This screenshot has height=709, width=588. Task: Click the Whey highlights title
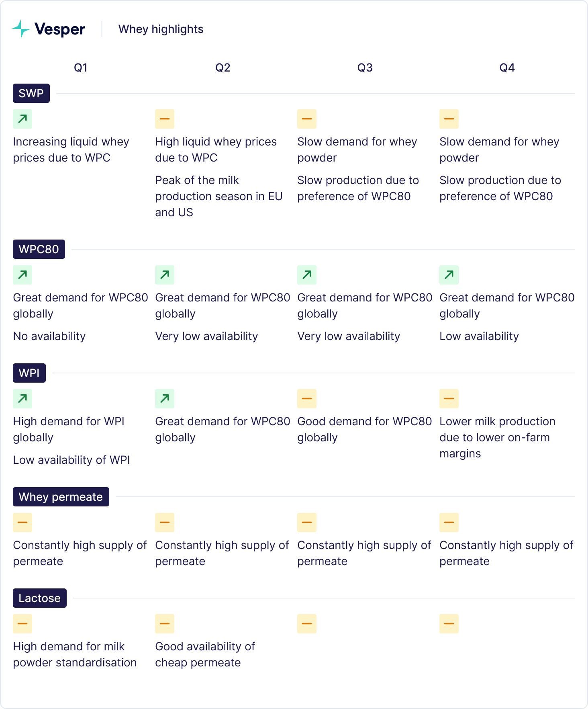coord(161,29)
